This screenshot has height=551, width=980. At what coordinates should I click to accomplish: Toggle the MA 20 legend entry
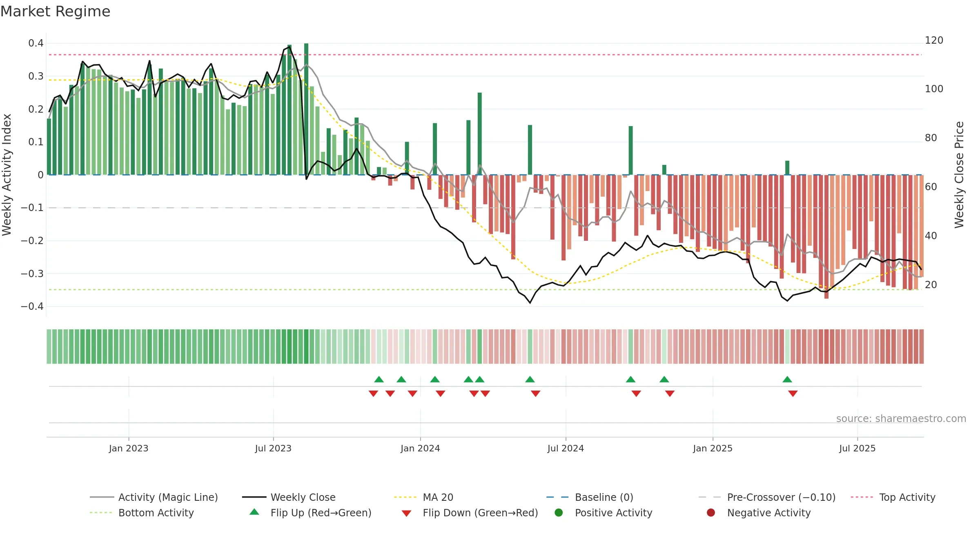423,497
